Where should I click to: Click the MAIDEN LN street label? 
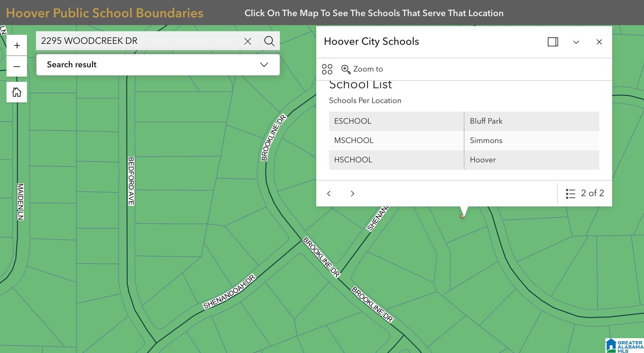point(20,202)
